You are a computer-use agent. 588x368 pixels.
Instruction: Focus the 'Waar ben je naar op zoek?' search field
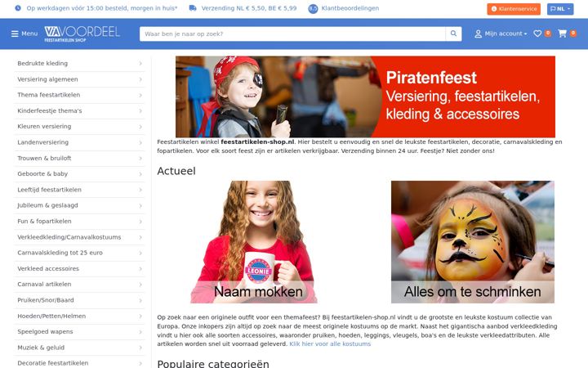[292, 34]
